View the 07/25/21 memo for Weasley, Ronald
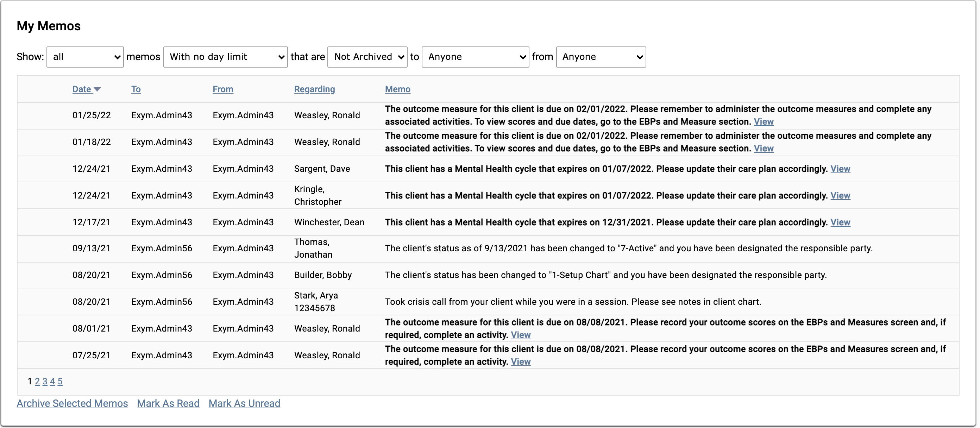This screenshot has height=428, width=980. [x=520, y=362]
